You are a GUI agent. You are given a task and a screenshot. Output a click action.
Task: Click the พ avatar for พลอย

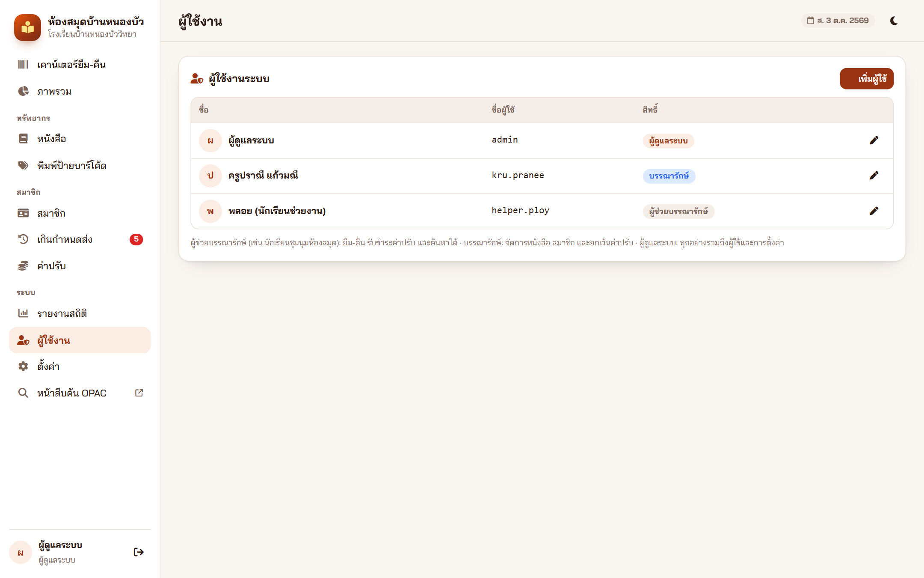(210, 212)
